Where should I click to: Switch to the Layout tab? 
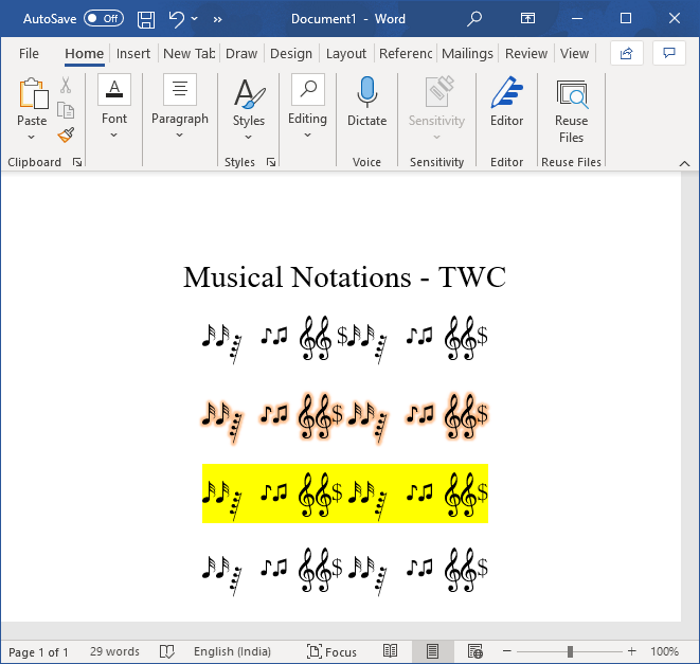346,54
